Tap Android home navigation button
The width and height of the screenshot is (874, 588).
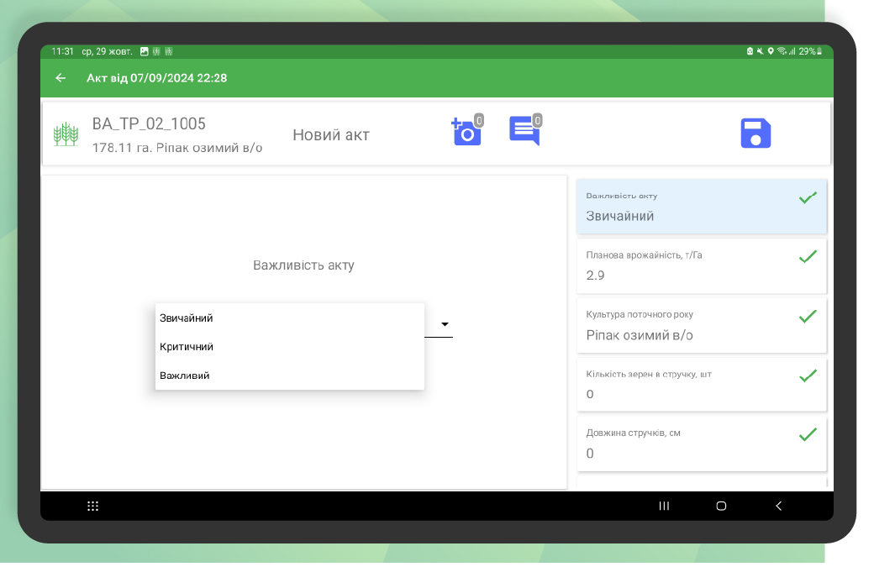tap(721, 506)
